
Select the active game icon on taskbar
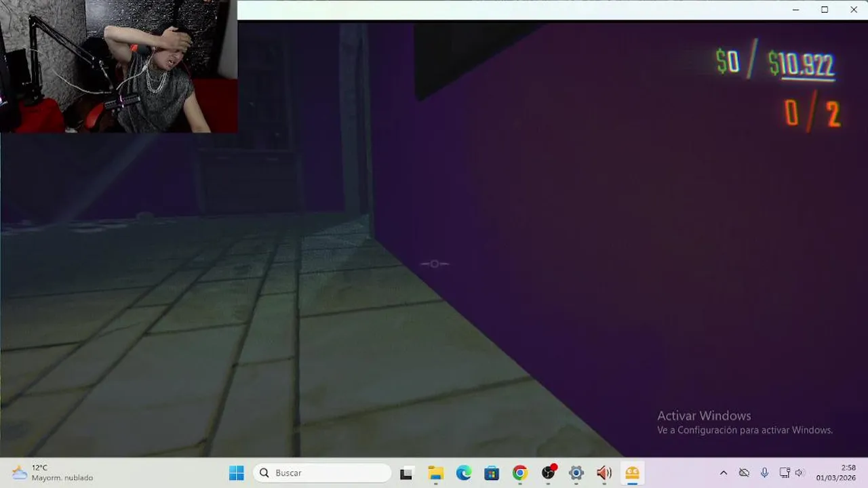click(632, 473)
